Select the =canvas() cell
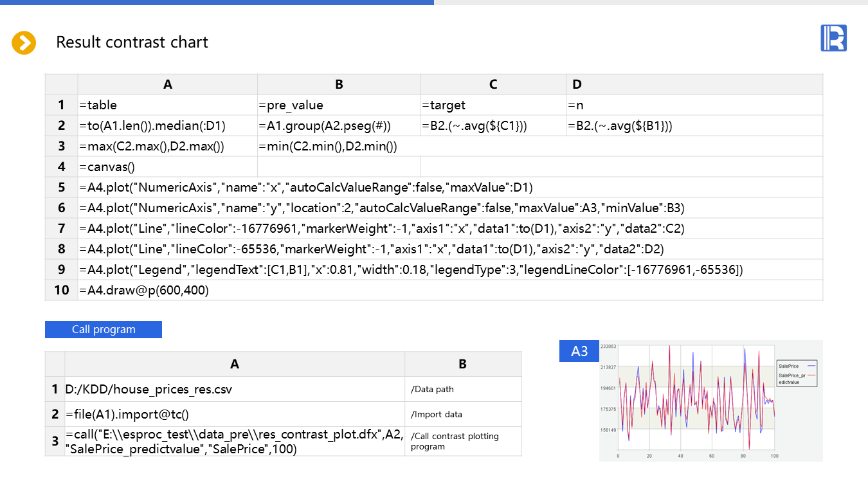 point(167,167)
